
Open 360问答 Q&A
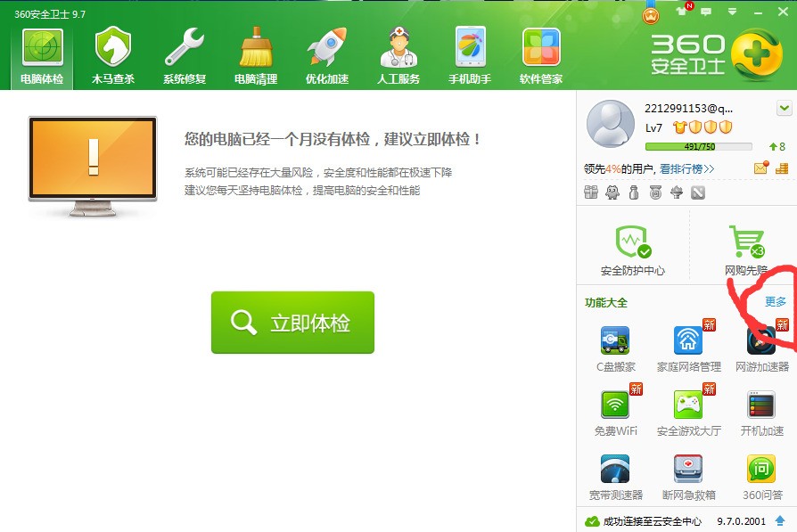pyautogui.click(x=761, y=478)
